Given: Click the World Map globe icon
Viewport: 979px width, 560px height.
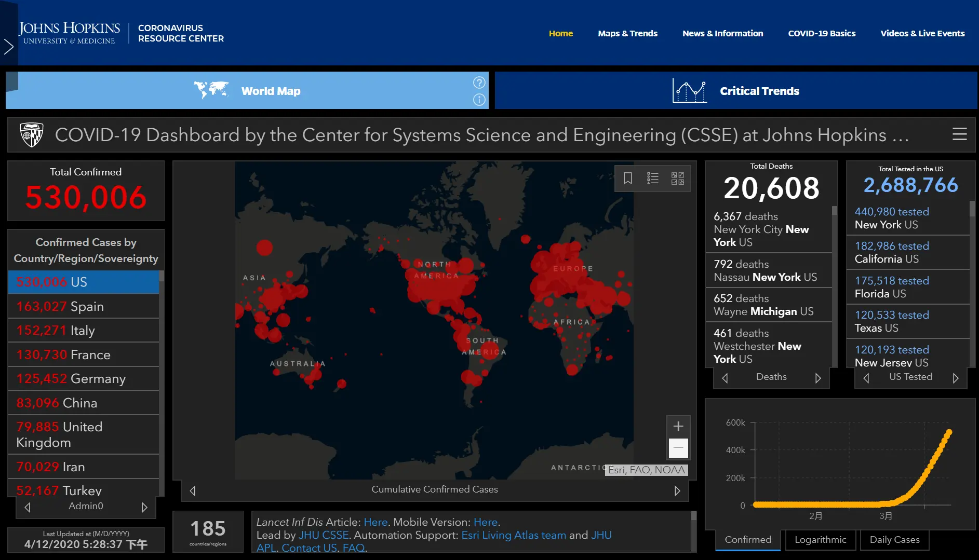Looking at the screenshot, I should 211,90.
